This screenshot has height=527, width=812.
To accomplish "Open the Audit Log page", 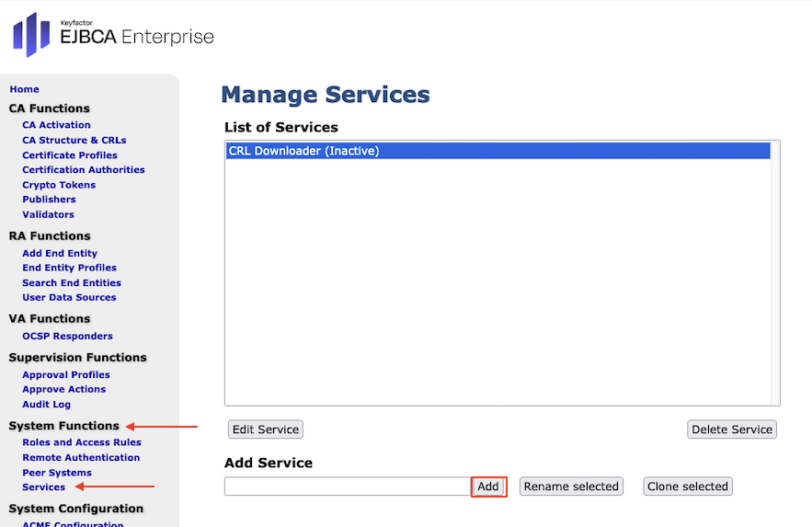I will pos(46,404).
